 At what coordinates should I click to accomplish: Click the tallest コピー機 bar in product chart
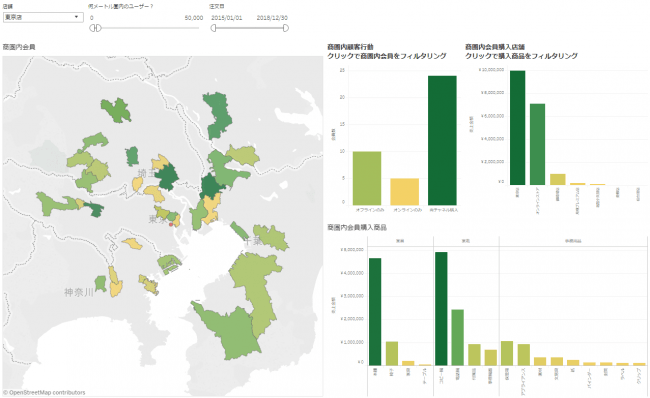441,308
